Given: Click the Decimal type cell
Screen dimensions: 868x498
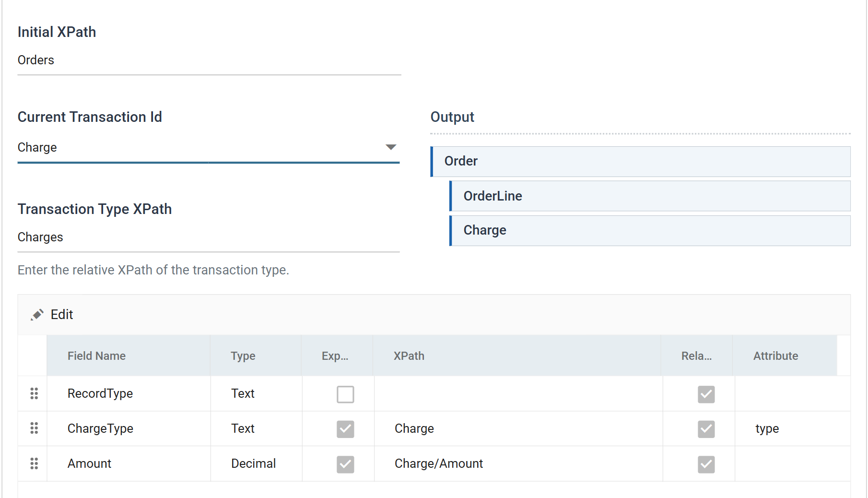Looking at the screenshot, I should (256, 463).
